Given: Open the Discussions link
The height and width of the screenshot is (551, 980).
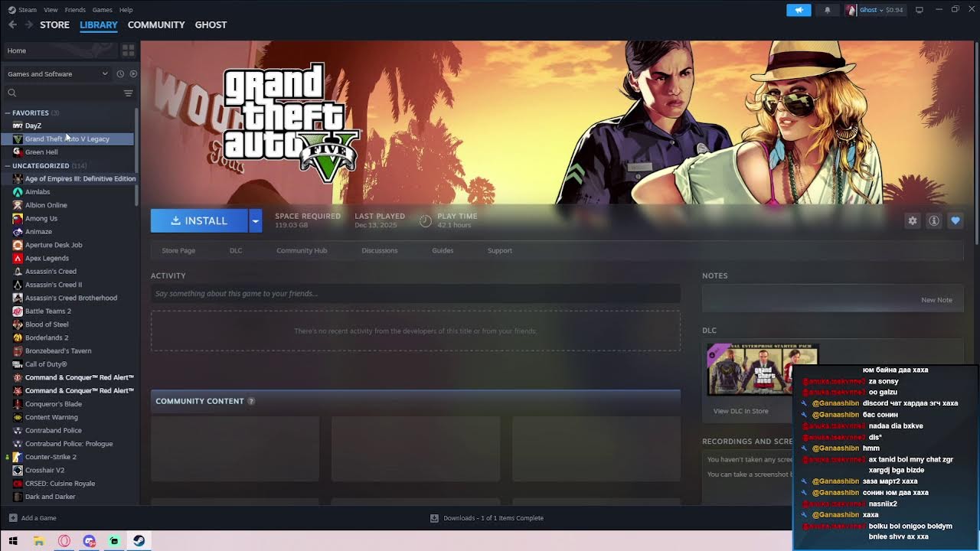Looking at the screenshot, I should (x=380, y=250).
